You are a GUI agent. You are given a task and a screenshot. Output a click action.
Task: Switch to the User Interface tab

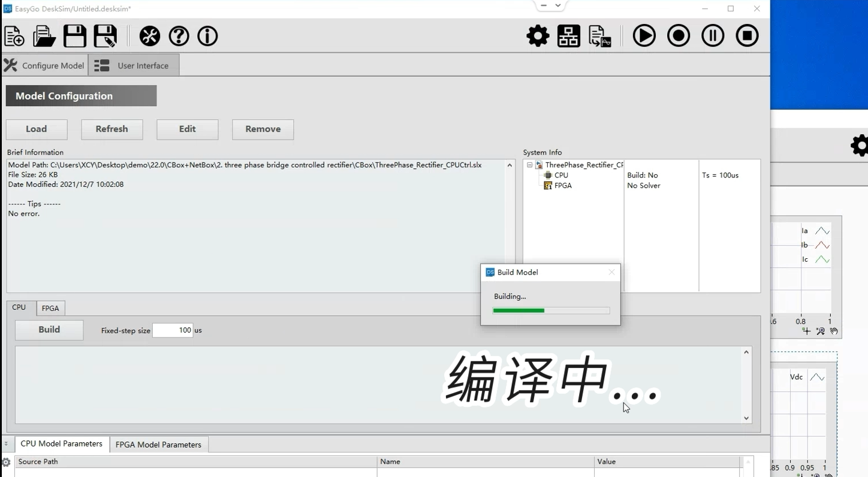coord(134,65)
